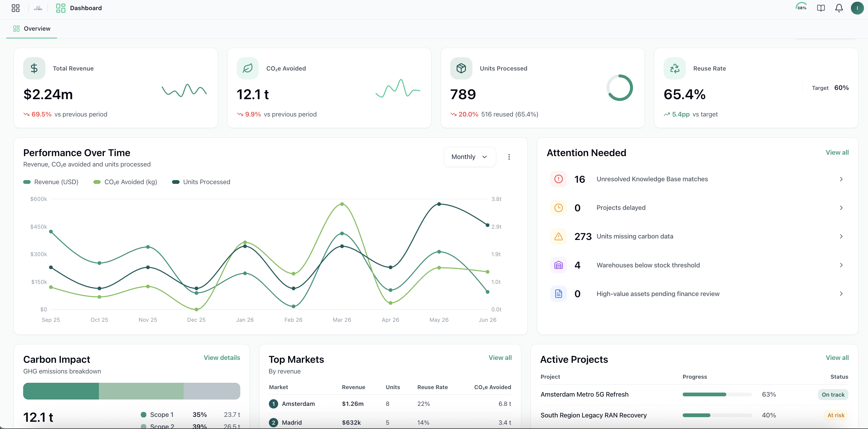Expand Units missing carbon data chevron
This screenshot has height=429, width=868.
841,236
